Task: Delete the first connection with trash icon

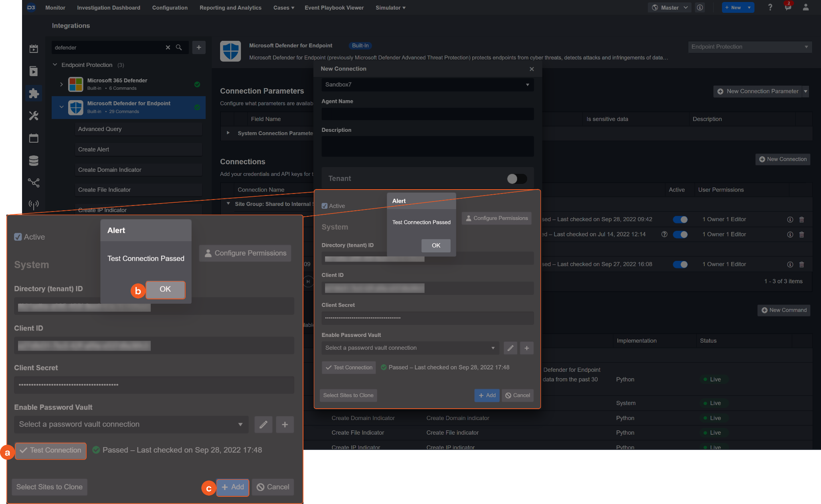Action: [801, 220]
